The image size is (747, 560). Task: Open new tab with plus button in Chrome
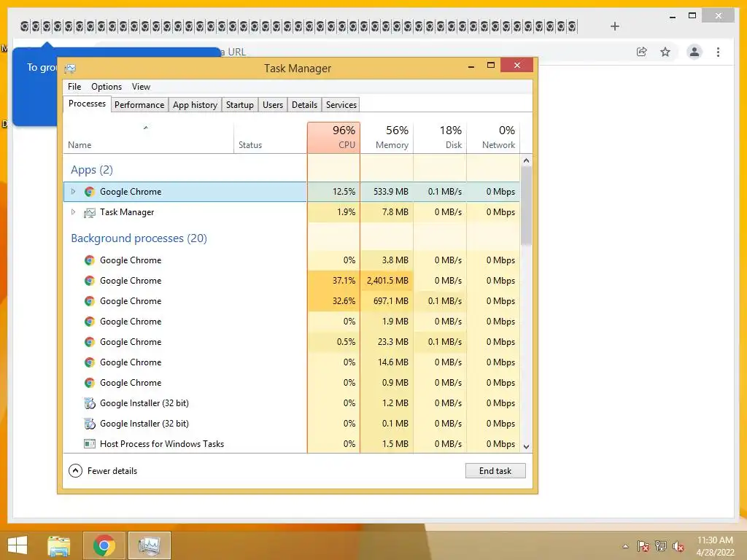click(x=614, y=26)
